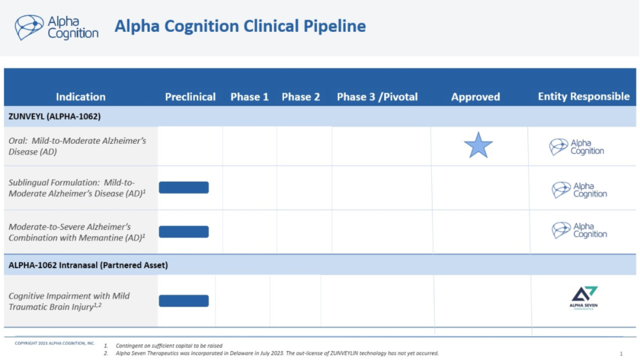Click Sublingual Formulation preclinical progress bar
640x364 pixels.
click(184, 188)
